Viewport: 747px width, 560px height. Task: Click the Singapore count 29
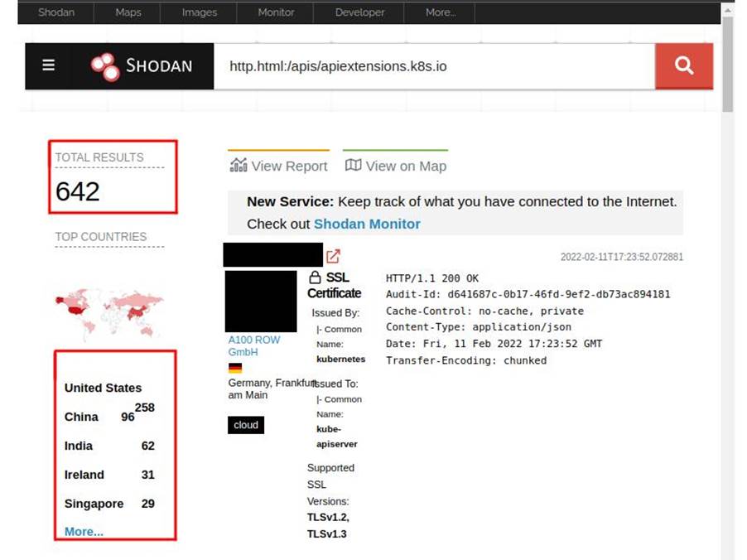click(x=148, y=504)
